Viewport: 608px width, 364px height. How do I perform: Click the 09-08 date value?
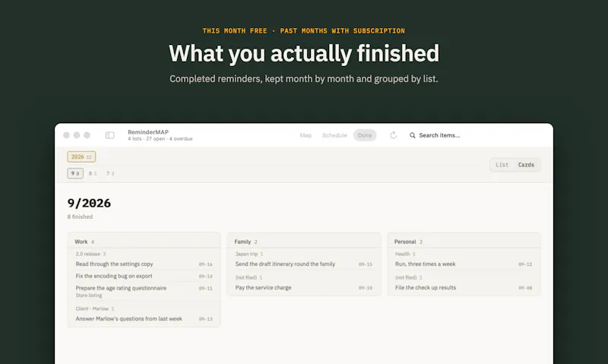[x=525, y=288]
